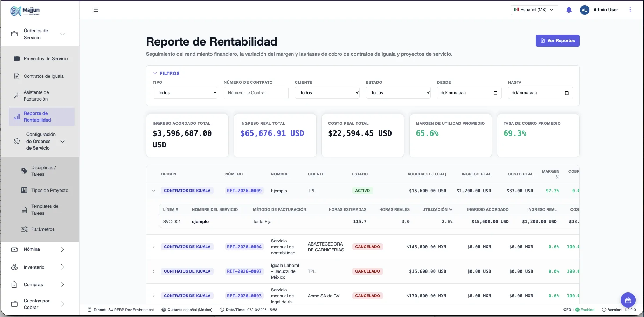
Task: Click the Configuración gear icon
Action: pyautogui.click(x=17, y=141)
